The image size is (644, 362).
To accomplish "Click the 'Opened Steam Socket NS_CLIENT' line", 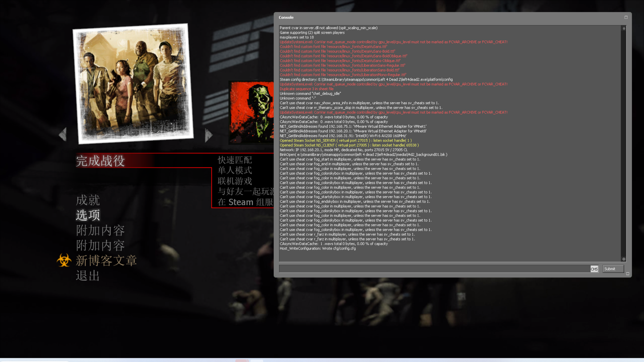I will 349,145.
